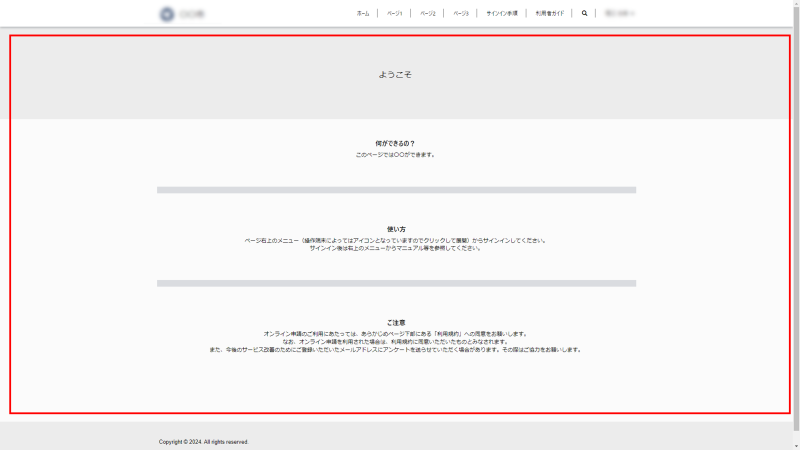Click the gray divider below 何ができるの？

click(x=396, y=189)
